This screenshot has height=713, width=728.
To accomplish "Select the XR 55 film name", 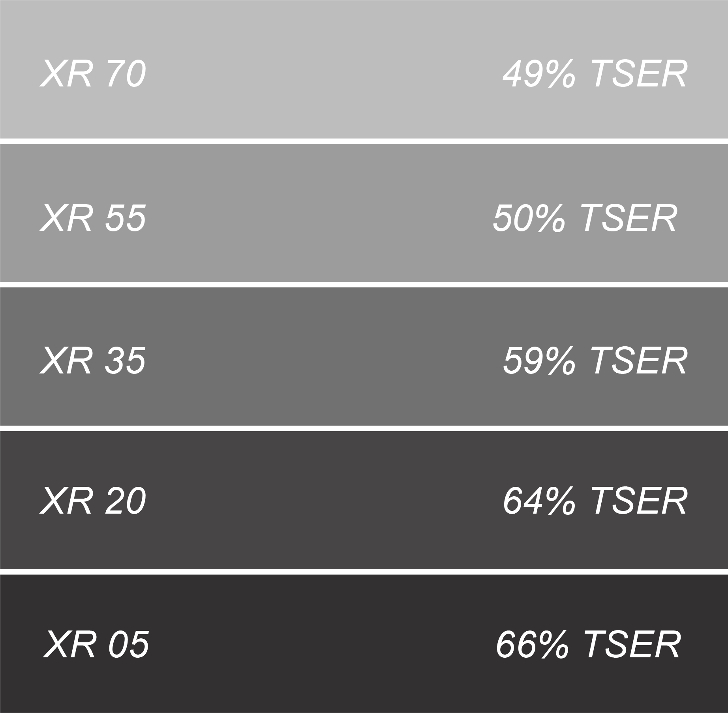I will pyautogui.click(x=93, y=218).
